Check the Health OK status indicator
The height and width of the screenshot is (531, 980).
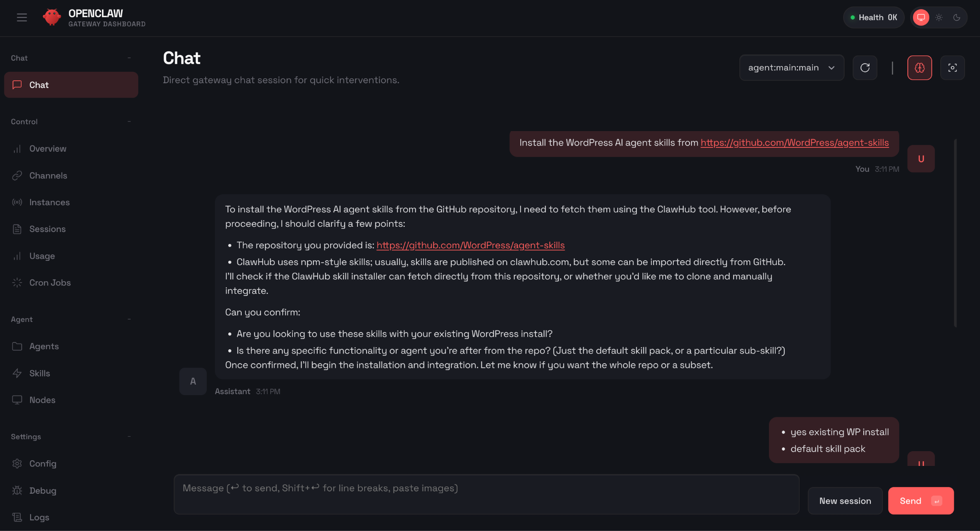pyautogui.click(x=873, y=17)
